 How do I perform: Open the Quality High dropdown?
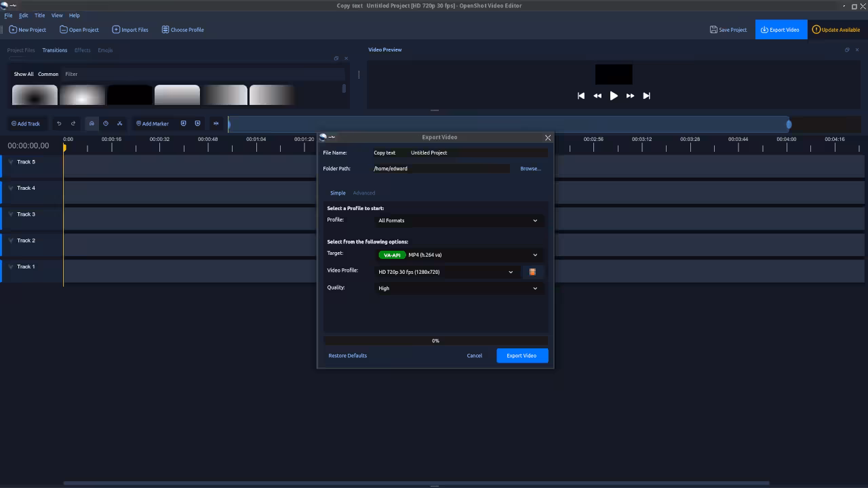point(458,288)
